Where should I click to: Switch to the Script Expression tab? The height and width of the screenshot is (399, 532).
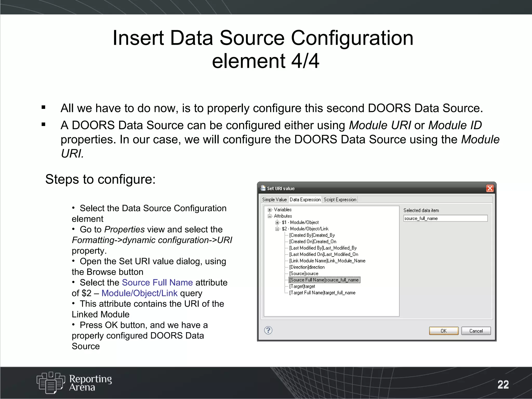click(x=340, y=199)
